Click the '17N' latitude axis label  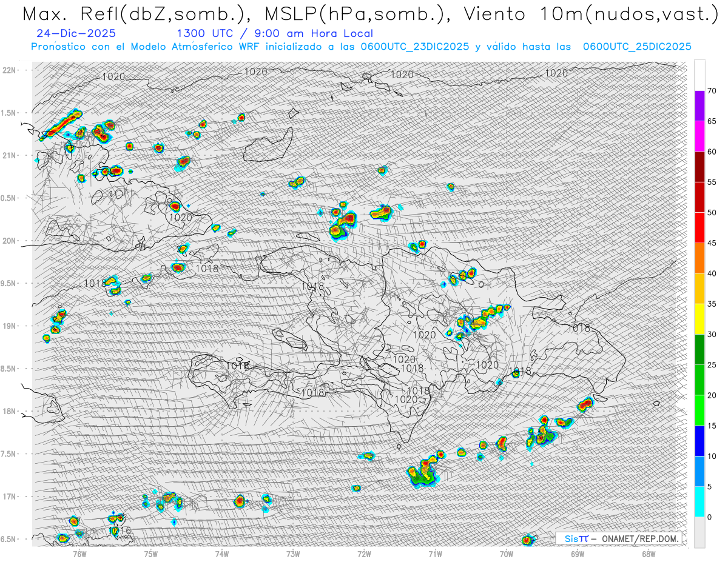(x=9, y=497)
